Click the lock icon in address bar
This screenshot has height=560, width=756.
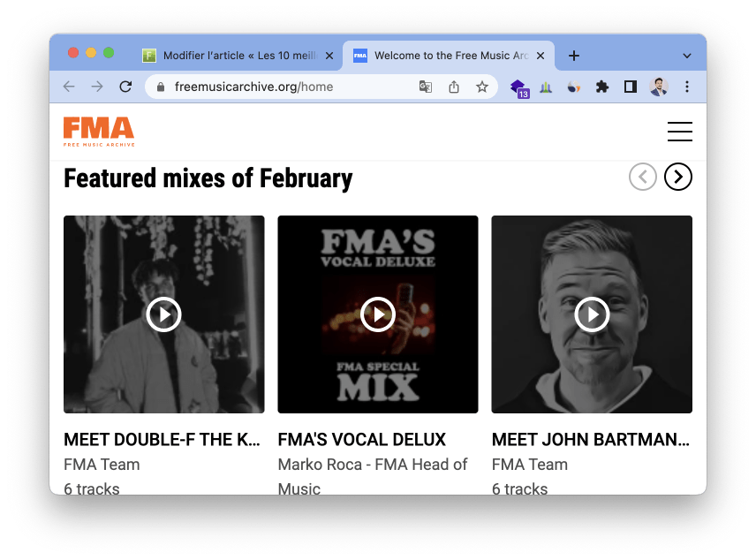coord(161,87)
